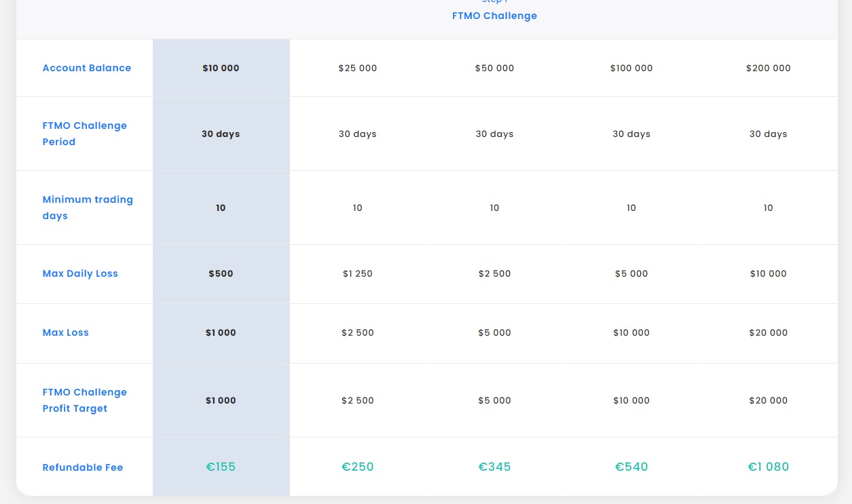The image size is (852, 504).
Task: Select the €250 refundable fee
Action: tap(358, 467)
